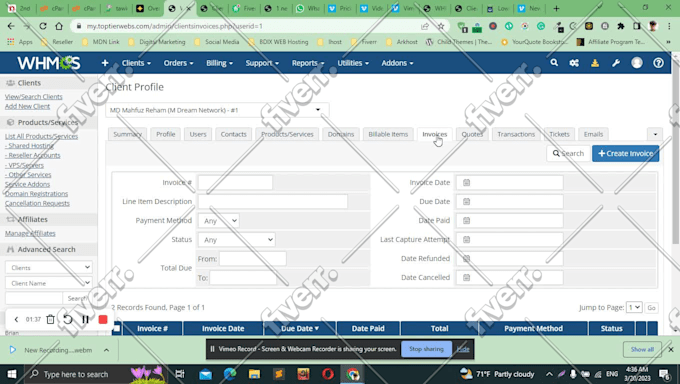Restart the recording with the circular arrow

point(68,319)
